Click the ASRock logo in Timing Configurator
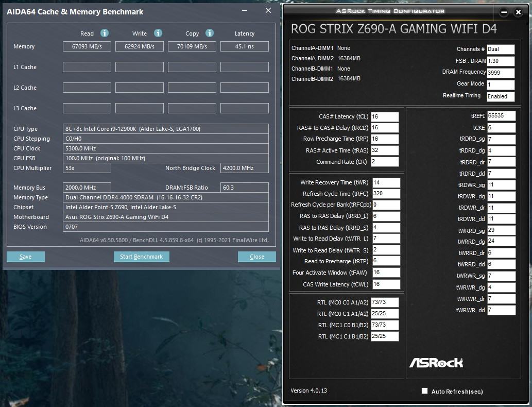 (x=436, y=363)
